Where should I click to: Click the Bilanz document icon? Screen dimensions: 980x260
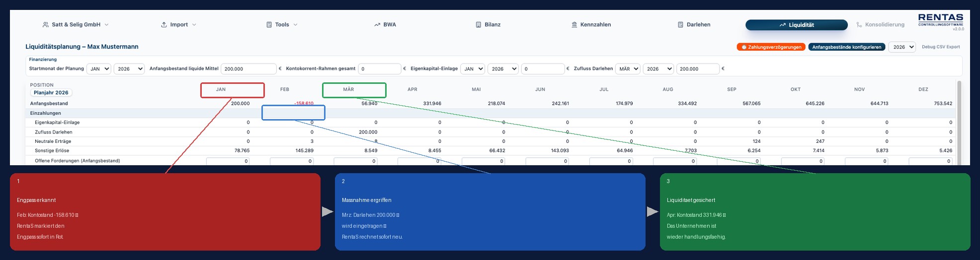pyautogui.click(x=479, y=25)
